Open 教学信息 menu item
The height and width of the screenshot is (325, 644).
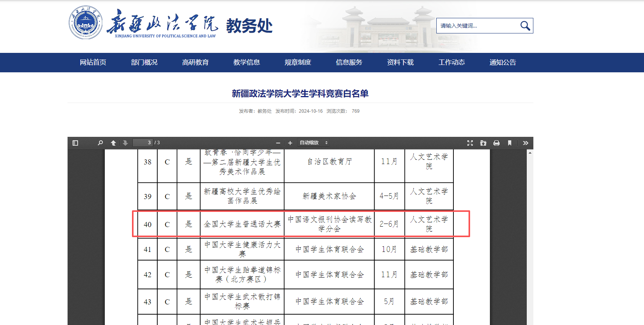click(247, 62)
